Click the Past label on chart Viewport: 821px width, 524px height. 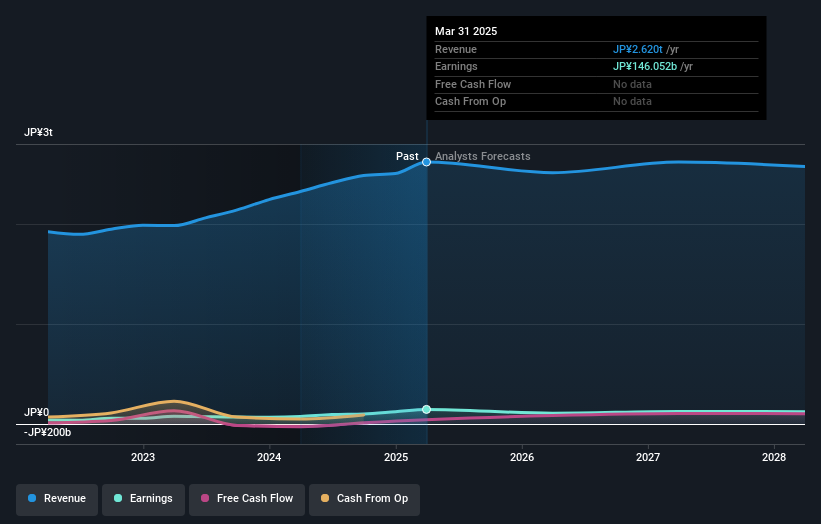coord(407,157)
